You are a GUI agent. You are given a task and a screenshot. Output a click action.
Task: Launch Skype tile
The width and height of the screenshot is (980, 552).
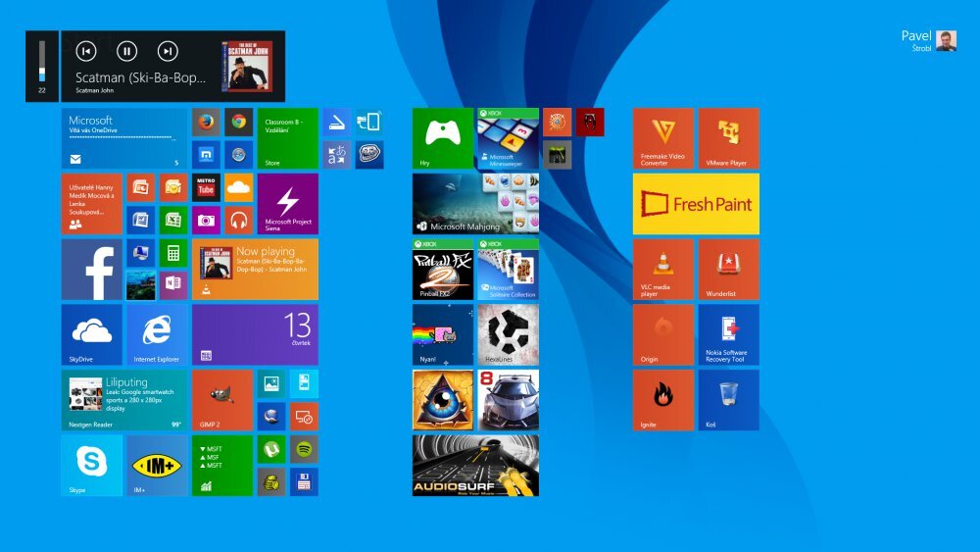tap(91, 466)
